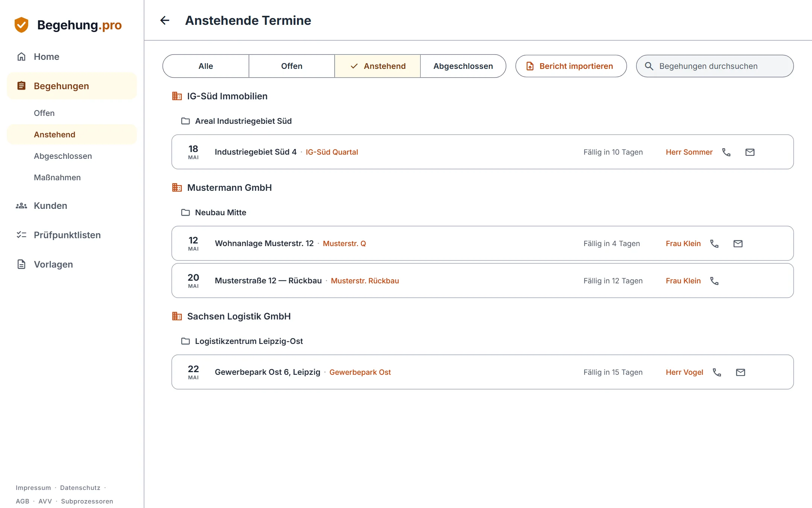
Task: Click folder icon beside Logistikzentrum Leipzig-Ost
Action: 185,341
